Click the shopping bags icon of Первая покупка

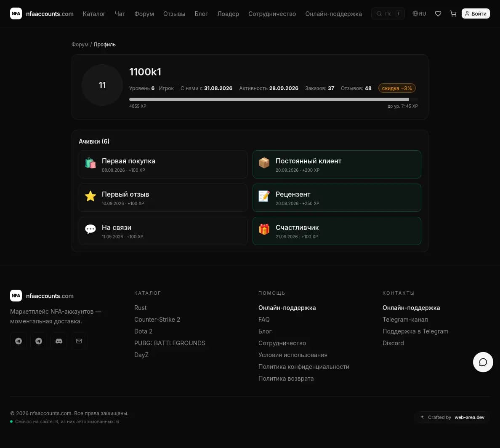pyautogui.click(x=90, y=163)
